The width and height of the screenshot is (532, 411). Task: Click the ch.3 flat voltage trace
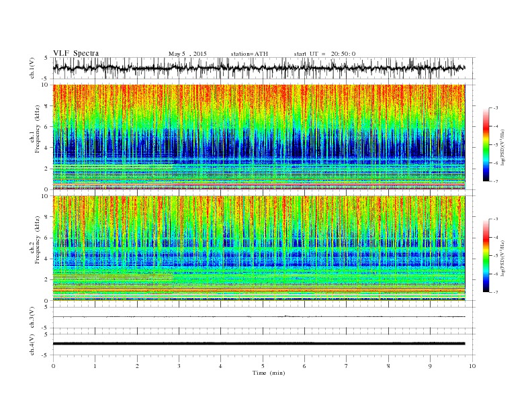(259, 317)
